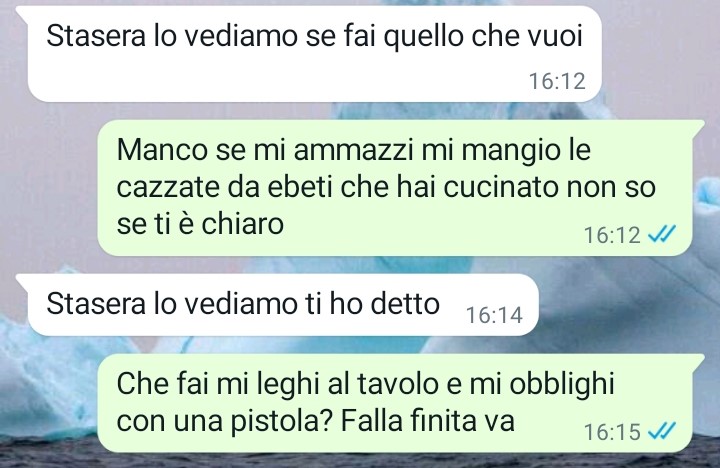Click 'se ti è chiaro' in the green bubble
The height and width of the screenshot is (468, 720).
tap(200, 224)
